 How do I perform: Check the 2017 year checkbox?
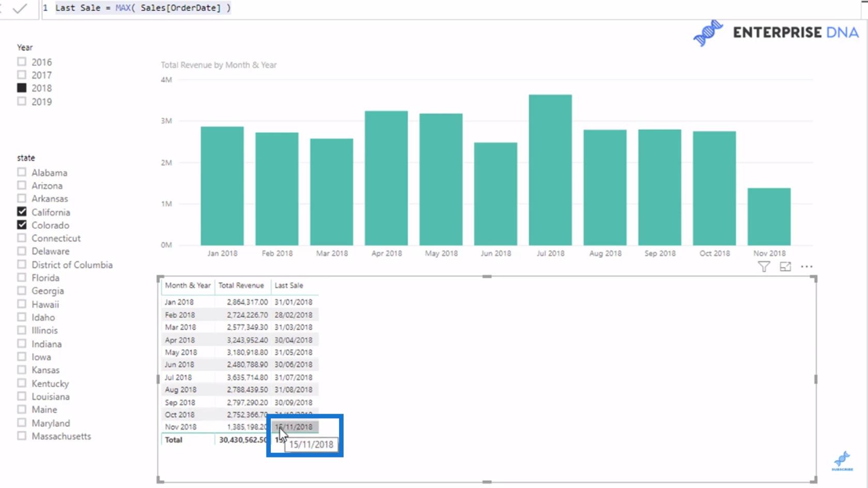[22, 75]
